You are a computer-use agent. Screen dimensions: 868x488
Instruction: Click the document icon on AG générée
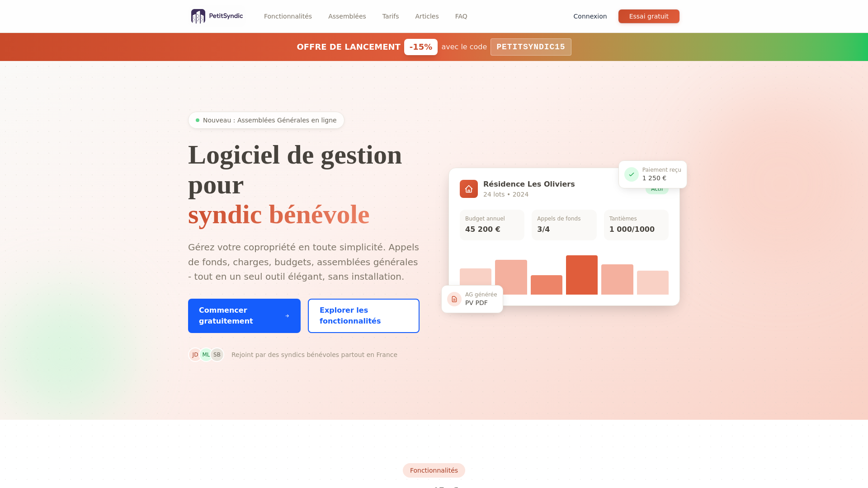click(x=454, y=299)
